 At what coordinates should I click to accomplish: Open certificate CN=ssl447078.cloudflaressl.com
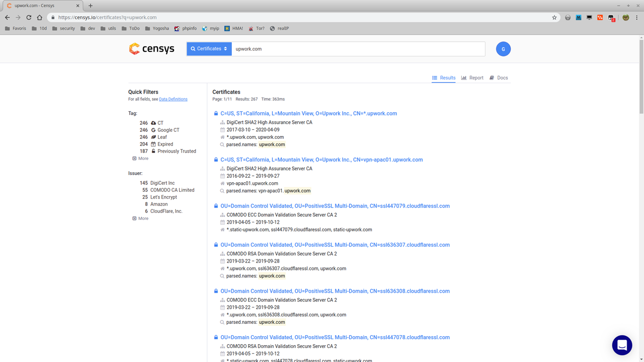coord(335,338)
